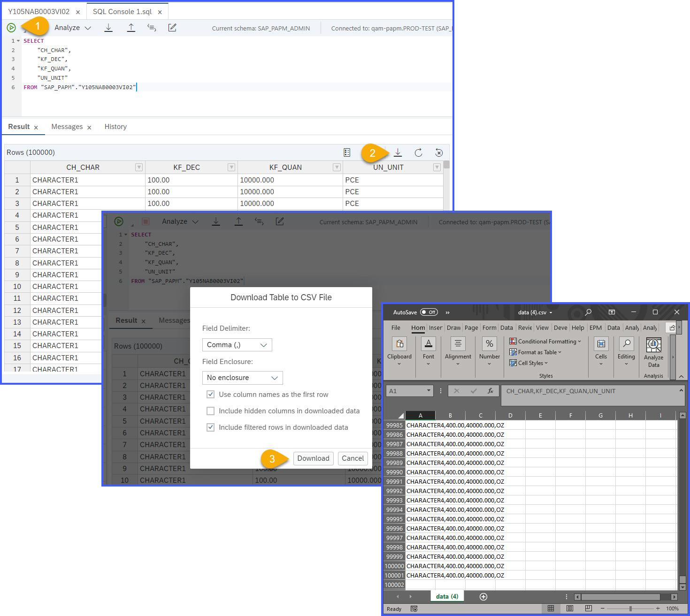
Task: Click the edit pencil icon in top SQL toolbar
Action: pyautogui.click(x=172, y=28)
